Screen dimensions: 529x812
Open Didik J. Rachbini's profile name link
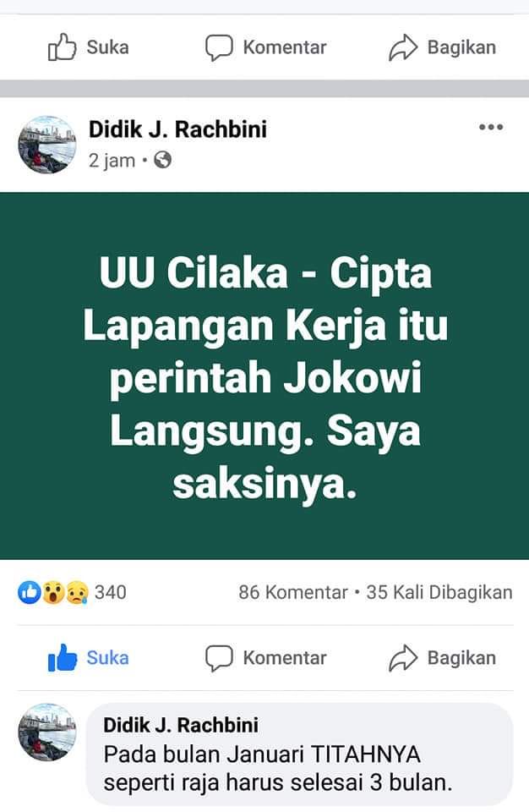pos(177,129)
